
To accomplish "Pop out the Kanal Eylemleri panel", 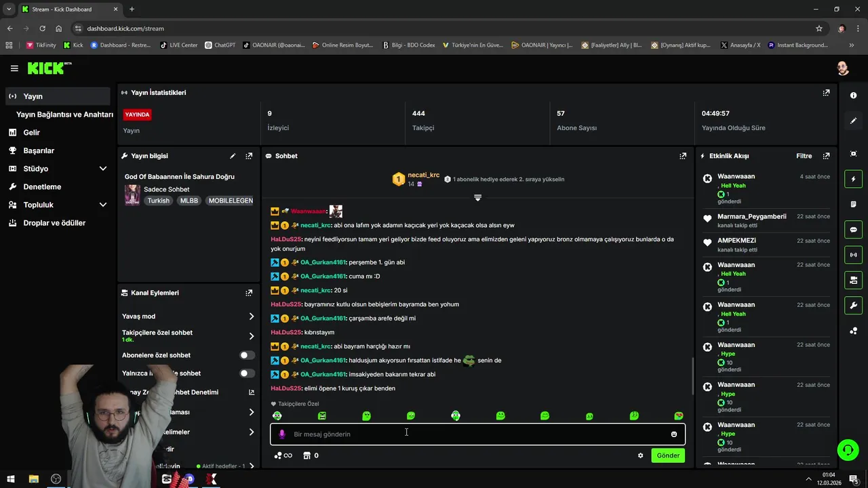I will tap(249, 293).
